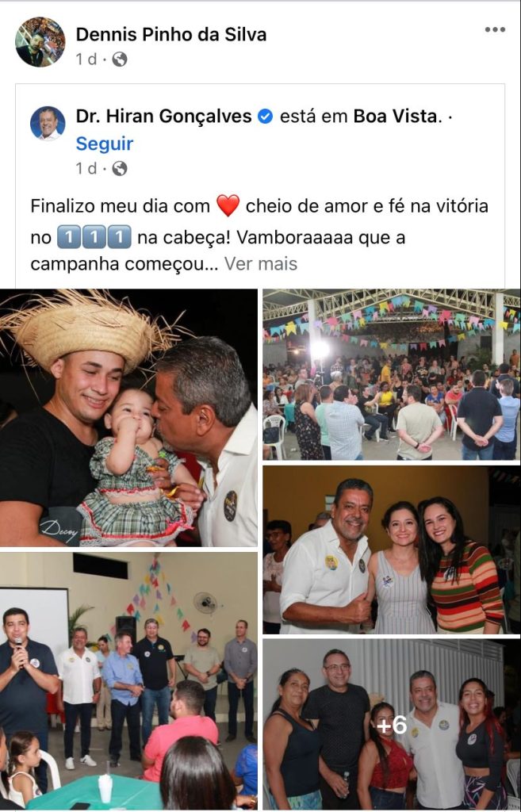
Task: Click the 111 number emoji in the post
Action: click(94, 237)
